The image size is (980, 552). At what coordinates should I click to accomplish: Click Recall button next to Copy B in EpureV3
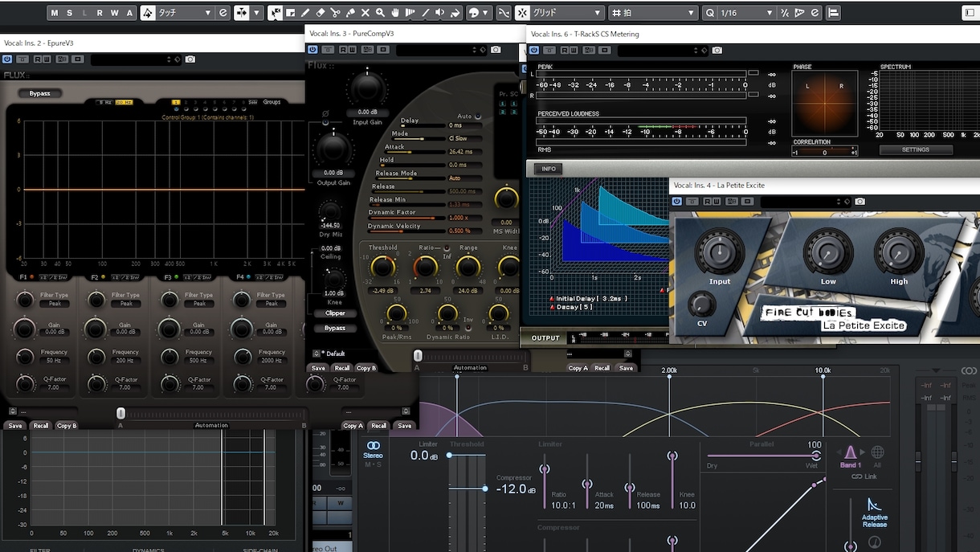pos(41,426)
